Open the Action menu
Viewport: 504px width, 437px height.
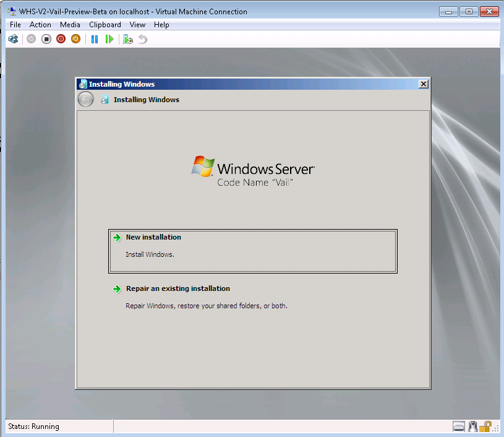click(40, 25)
